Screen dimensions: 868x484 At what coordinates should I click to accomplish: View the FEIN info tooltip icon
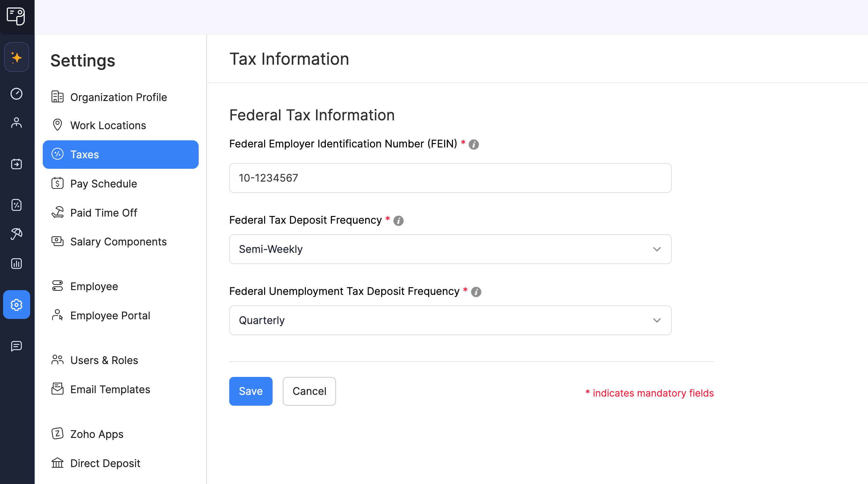coord(474,144)
